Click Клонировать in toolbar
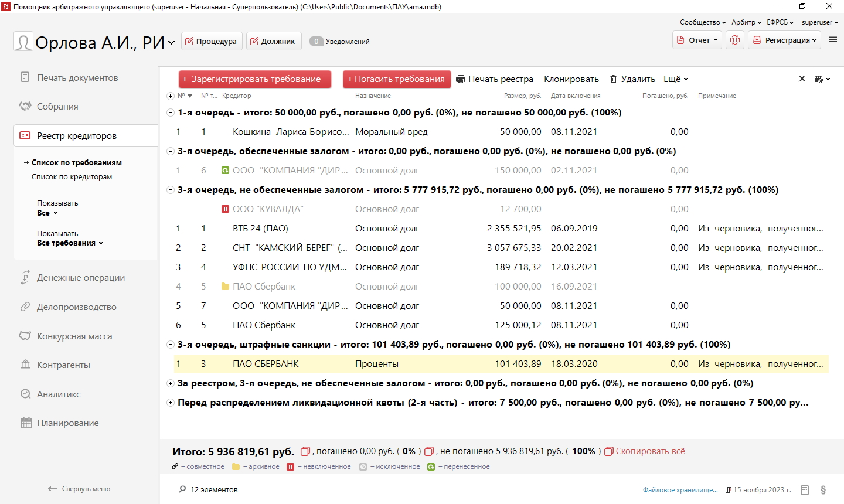This screenshot has width=844, height=504. tap(571, 79)
